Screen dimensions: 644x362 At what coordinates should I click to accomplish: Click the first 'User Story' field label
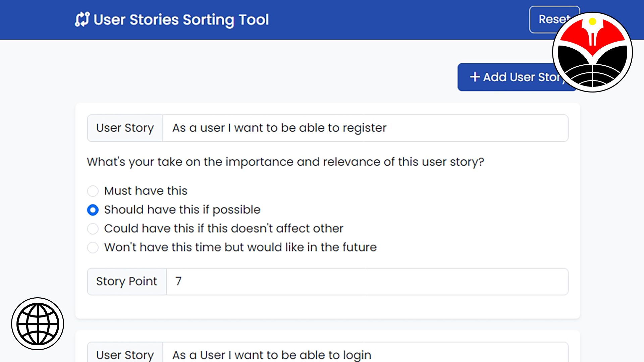tap(125, 128)
